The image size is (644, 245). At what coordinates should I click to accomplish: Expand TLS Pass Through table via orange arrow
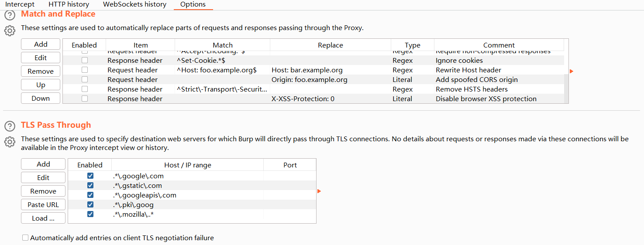pos(319,191)
